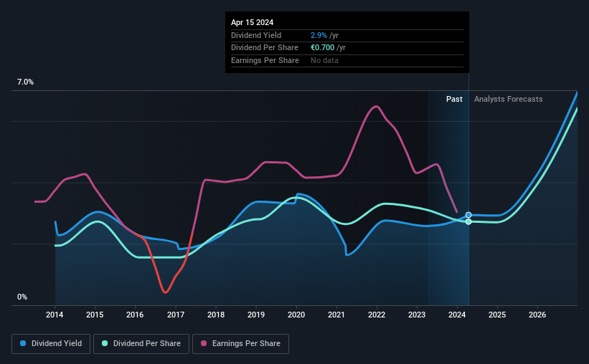Screen dimensions: 589x364
Task: Select the 2021 x-axis label
Action: click(x=336, y=315)
